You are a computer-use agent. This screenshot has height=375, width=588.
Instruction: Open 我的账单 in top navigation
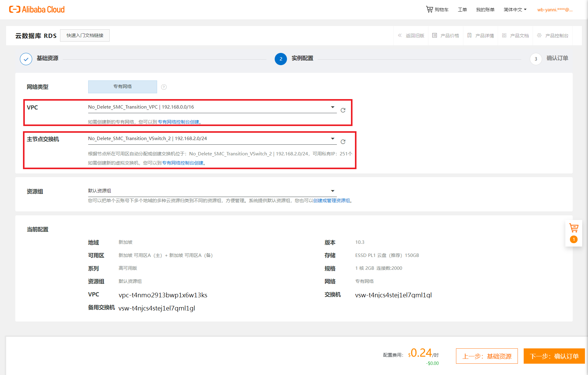[x=485, y=10]
